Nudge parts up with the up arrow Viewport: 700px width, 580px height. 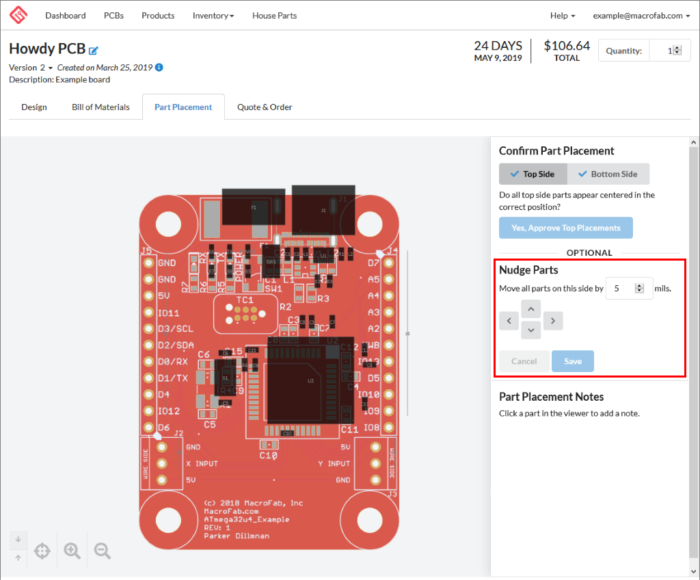pyautogui.click(x=531, y=310)
